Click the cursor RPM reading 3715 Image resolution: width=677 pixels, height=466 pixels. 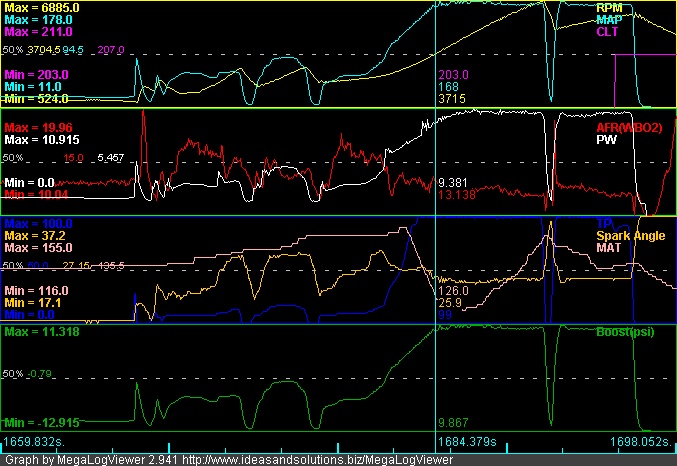(452, 99)
